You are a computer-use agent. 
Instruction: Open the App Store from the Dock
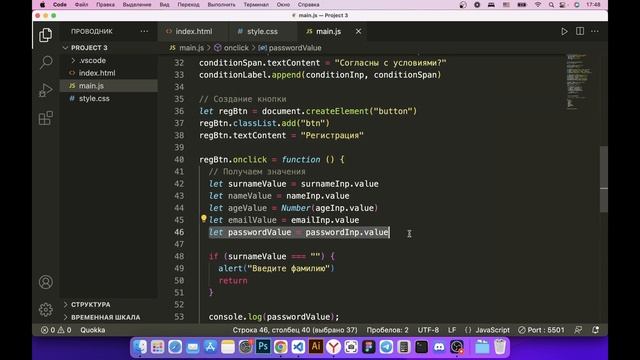(210, 347)
